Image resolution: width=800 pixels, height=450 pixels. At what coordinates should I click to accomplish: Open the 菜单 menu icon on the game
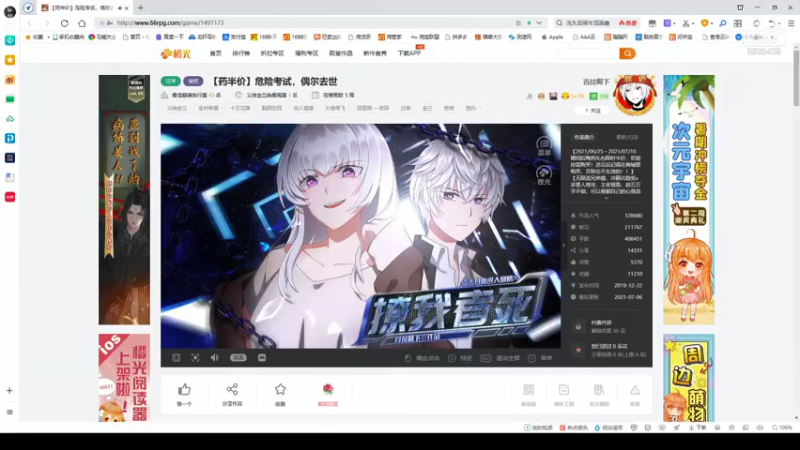coord(544,146)
